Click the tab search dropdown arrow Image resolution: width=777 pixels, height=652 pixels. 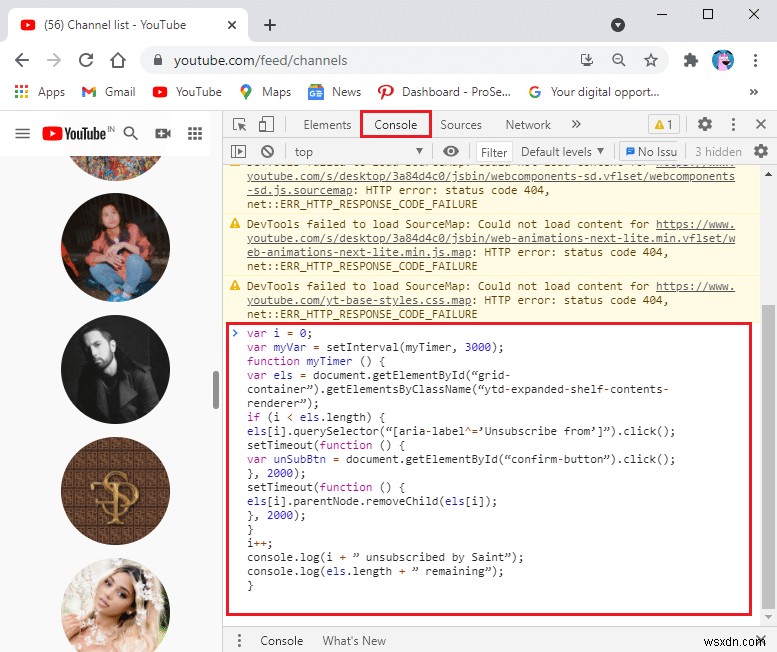pyautogui.click(x=617, y=25)
